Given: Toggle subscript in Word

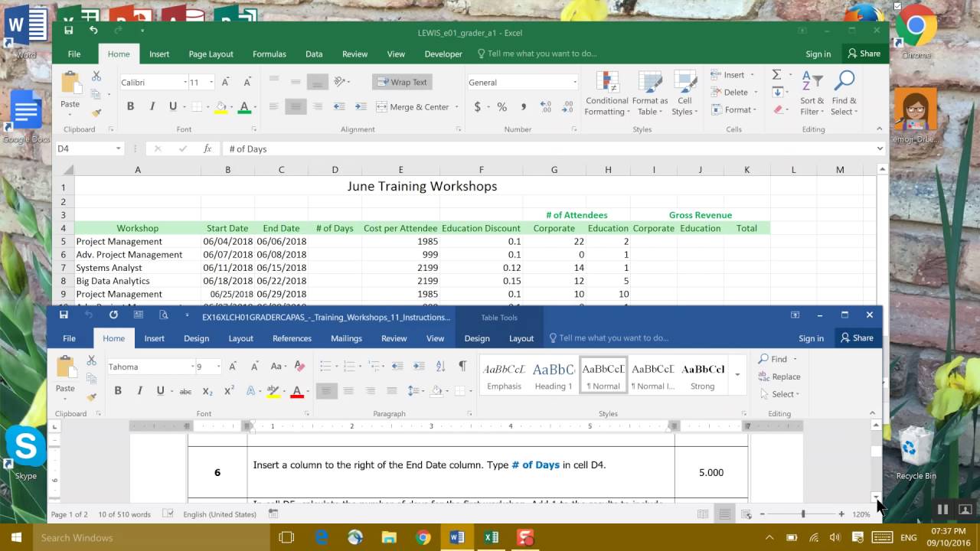Looking at the screenshot, I should (207, 391).
